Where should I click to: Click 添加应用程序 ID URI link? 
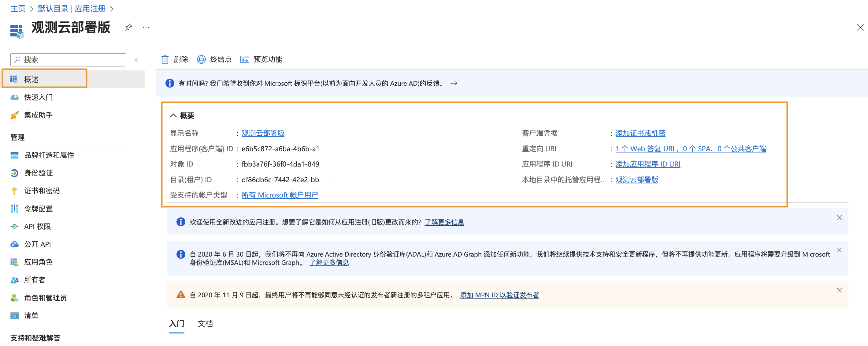(x=647, y=164)
